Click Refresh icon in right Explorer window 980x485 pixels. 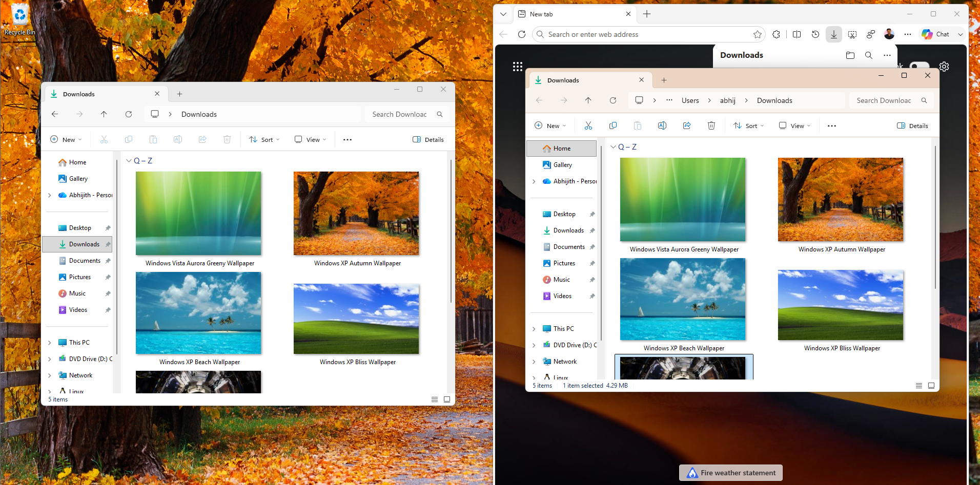click(613, 100)
